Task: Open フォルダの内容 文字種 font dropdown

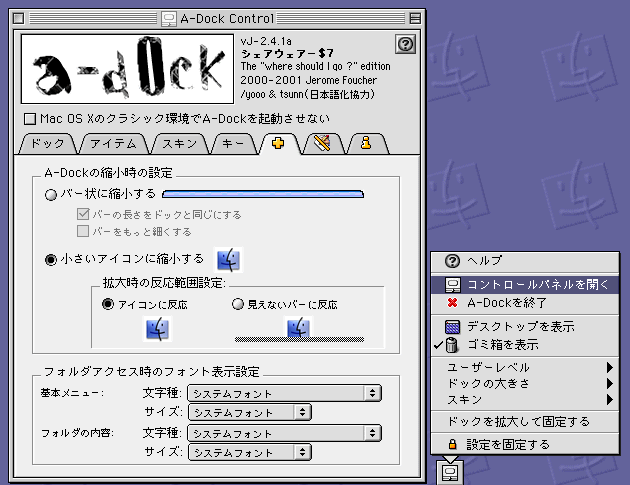Action: pyautogui.click(x=284, y=433)
